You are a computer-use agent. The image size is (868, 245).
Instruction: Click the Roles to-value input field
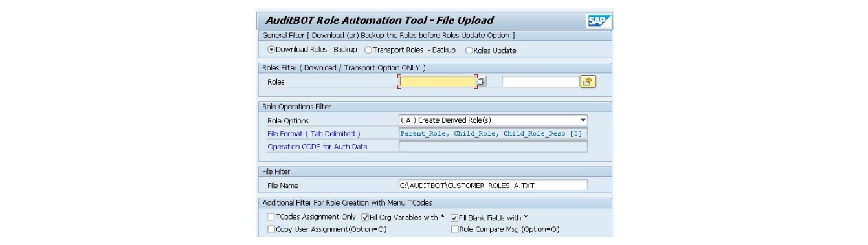[540, 81]
